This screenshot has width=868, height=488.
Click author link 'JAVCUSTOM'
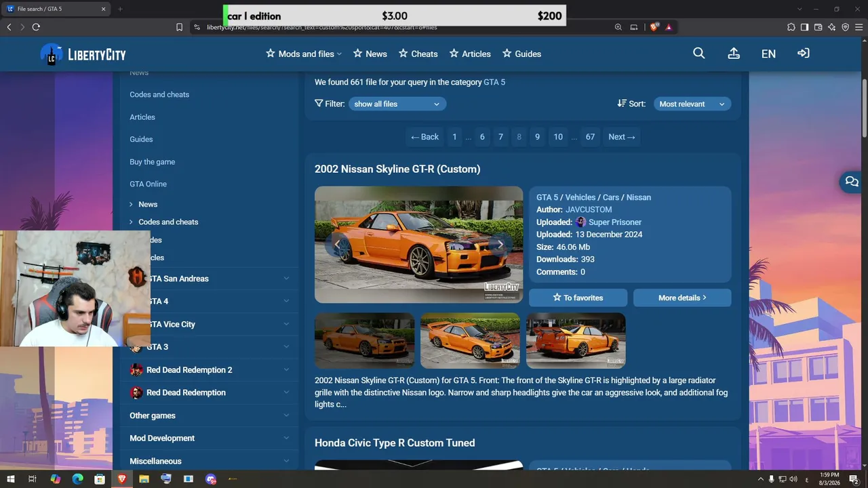(589, 210)
